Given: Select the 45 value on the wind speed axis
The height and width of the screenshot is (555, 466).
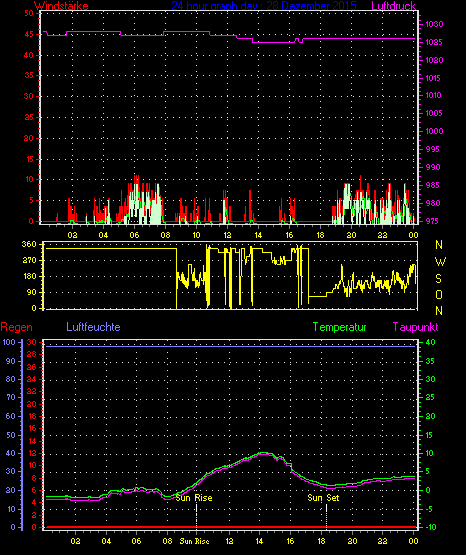Looking at the screenshot, I should 29,34.
